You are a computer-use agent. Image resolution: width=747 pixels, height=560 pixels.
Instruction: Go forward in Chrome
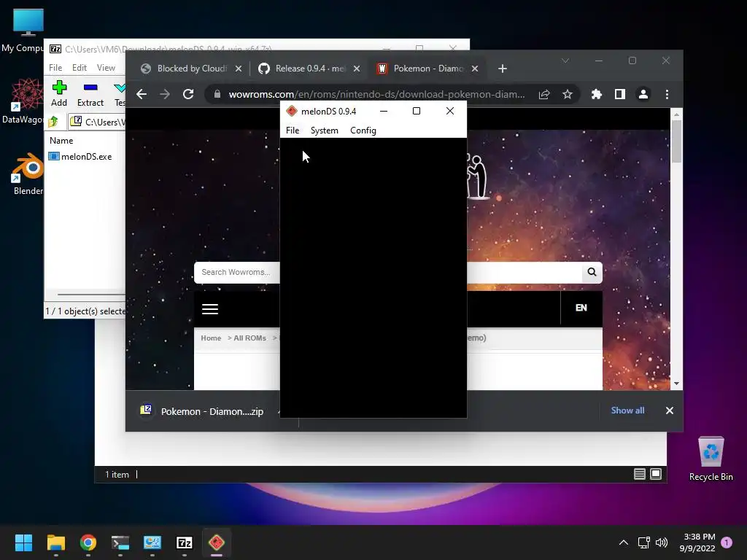(165, 94)
